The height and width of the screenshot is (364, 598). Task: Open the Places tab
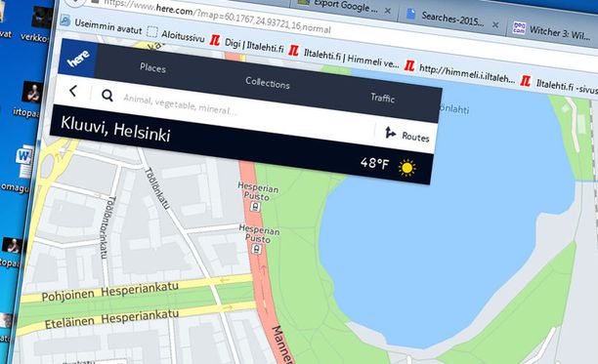(x=153, y=68)
